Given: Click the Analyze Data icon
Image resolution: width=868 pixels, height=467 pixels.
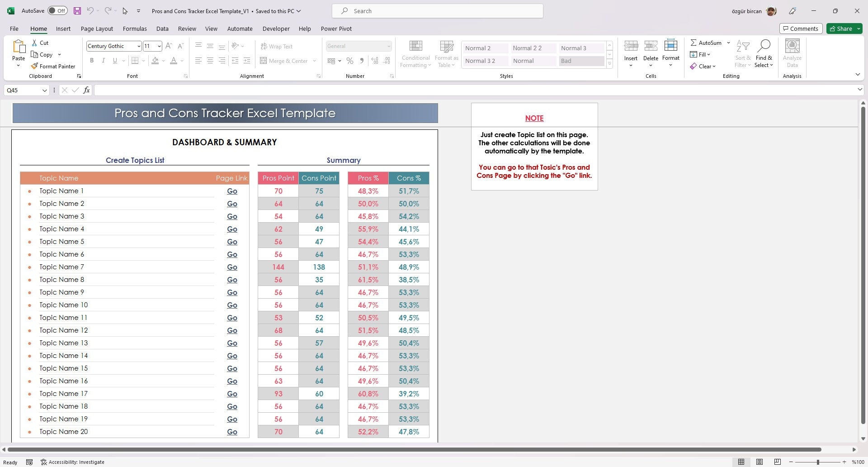Looking at the screenshot, I should tap(792, 50).
